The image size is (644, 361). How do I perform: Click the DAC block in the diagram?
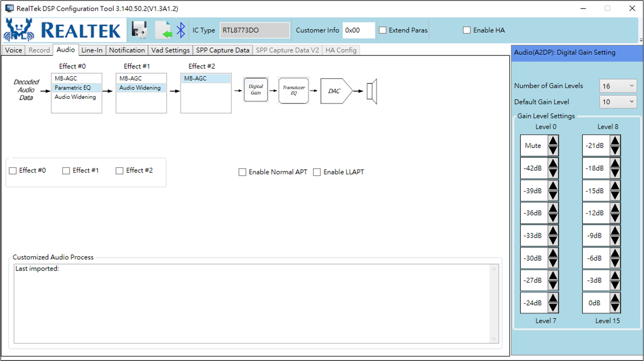point(336,91)
